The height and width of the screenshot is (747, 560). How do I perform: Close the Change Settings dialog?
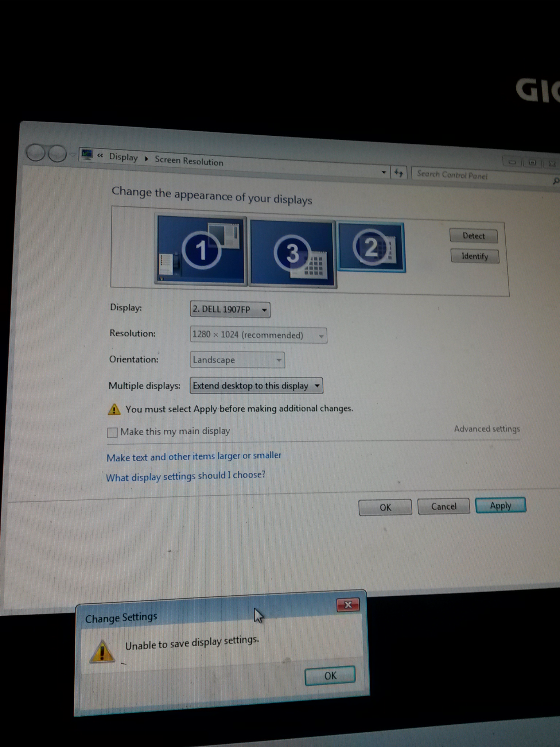point(348,605)
